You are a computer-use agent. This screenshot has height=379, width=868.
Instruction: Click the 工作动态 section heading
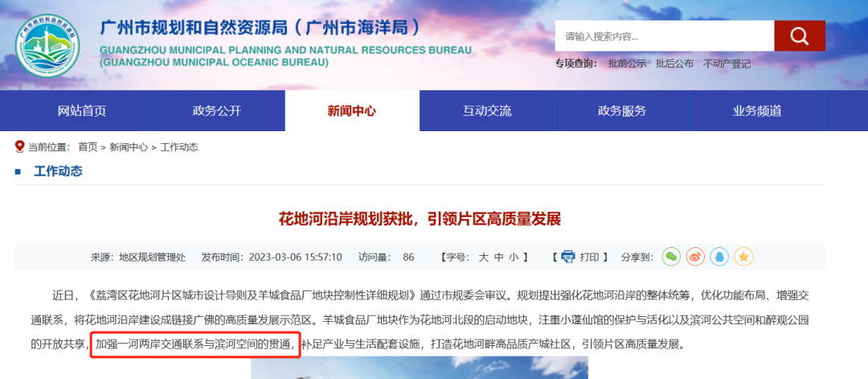click(58, 171)
